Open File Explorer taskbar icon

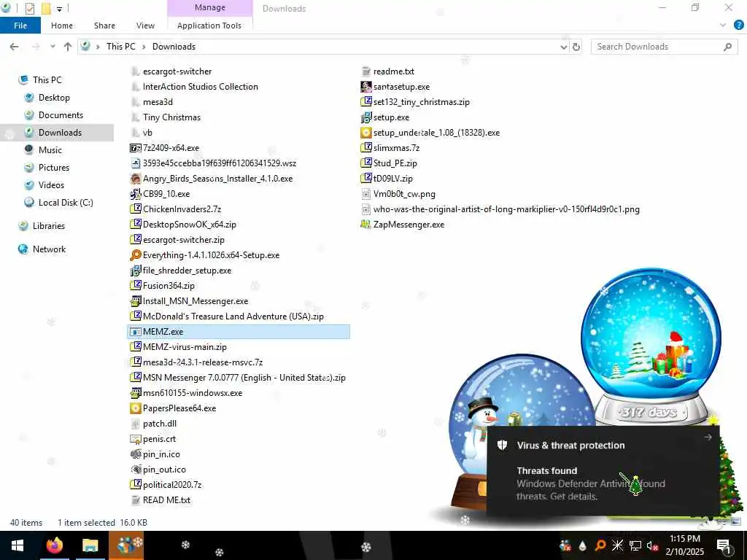point(90,545)
